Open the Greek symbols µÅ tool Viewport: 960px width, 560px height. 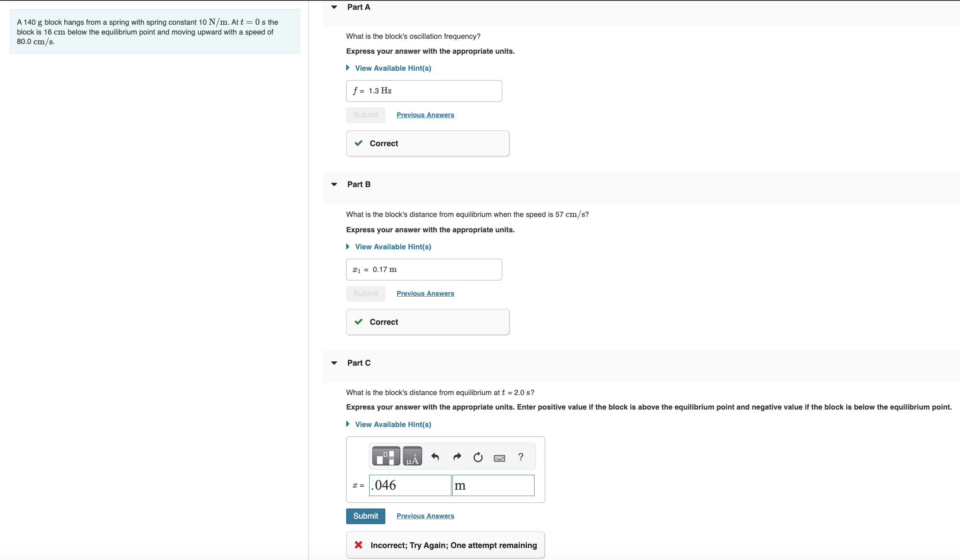(412, 456)
